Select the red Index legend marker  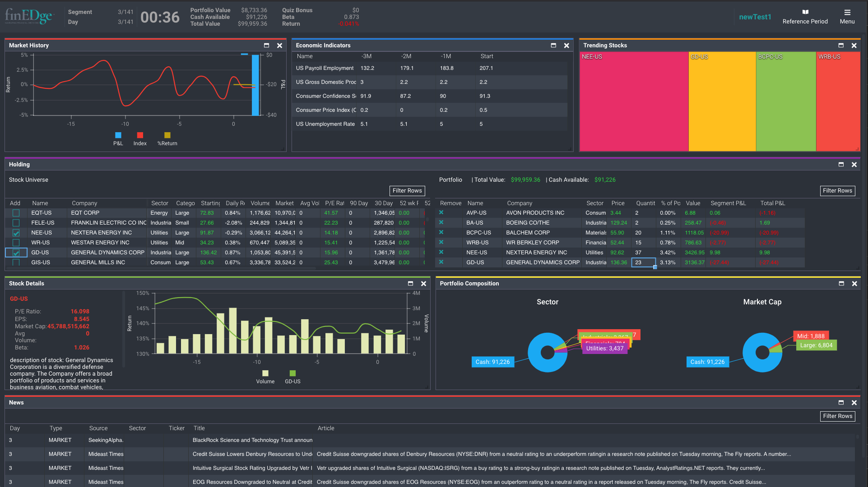[x=140, y=135]
